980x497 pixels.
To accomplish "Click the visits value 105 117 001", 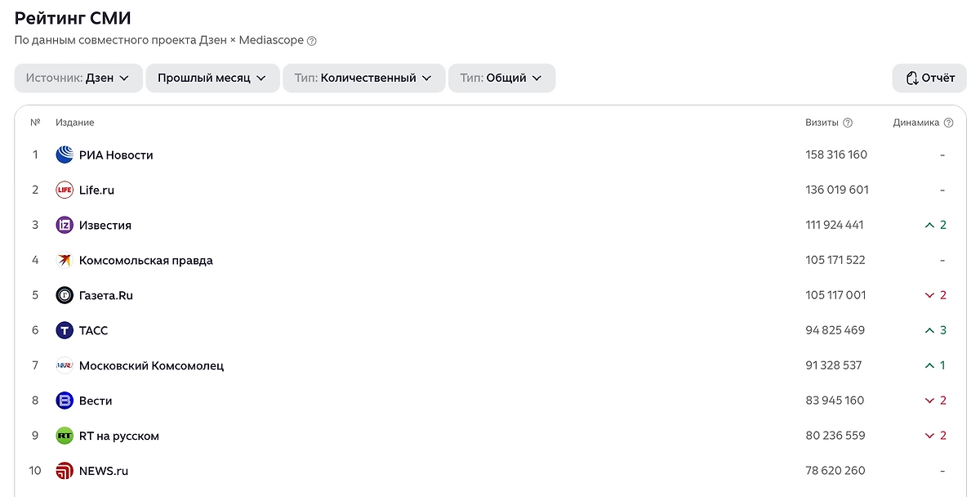I will point(835,295).
